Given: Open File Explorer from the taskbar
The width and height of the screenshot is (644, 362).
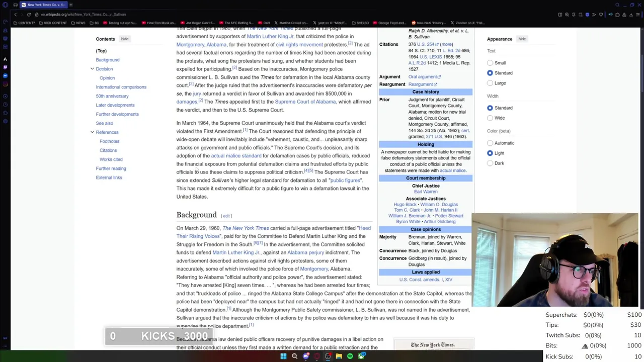Looking at the screenshot, I should [339, 356].
